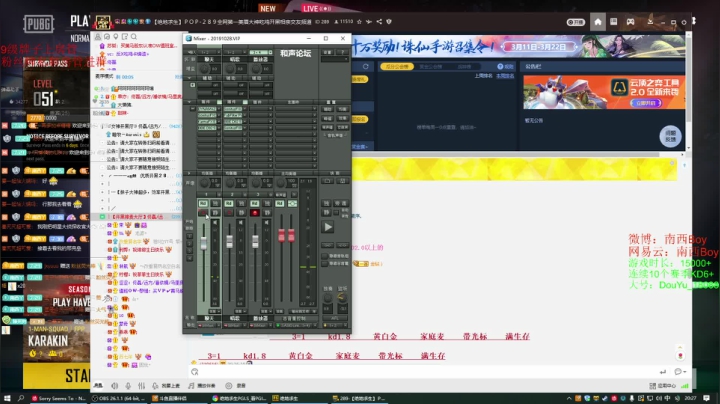Refresh the guild panel with circular arrow
Screen dimensions: 720x404
[366, 67]
